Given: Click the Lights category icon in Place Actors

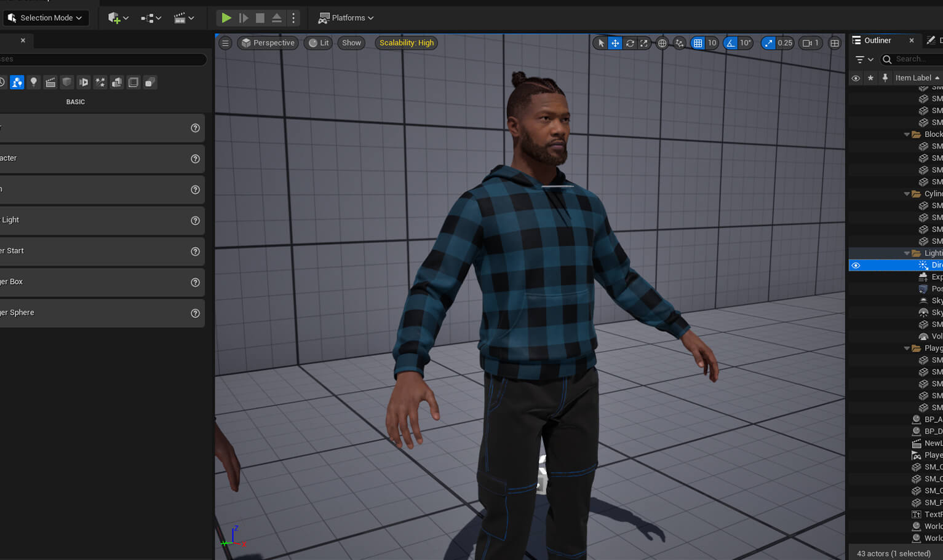Looking at the screenshot, I should pos(34,82).
